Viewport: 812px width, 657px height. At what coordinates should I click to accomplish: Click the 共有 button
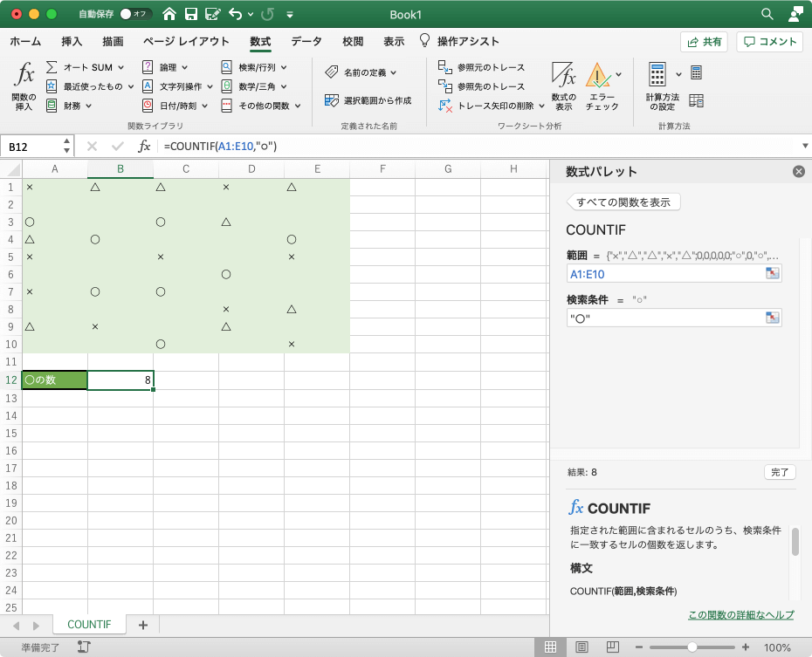704,42
